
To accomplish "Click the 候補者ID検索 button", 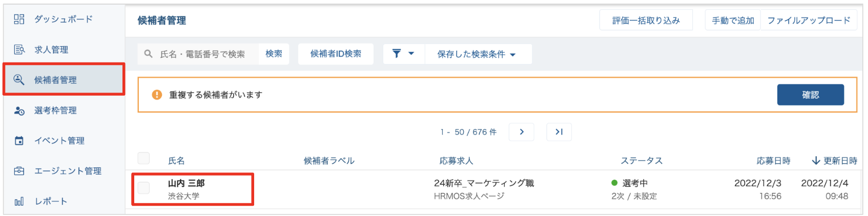I will pyautogui.click(x=336, y=54).
